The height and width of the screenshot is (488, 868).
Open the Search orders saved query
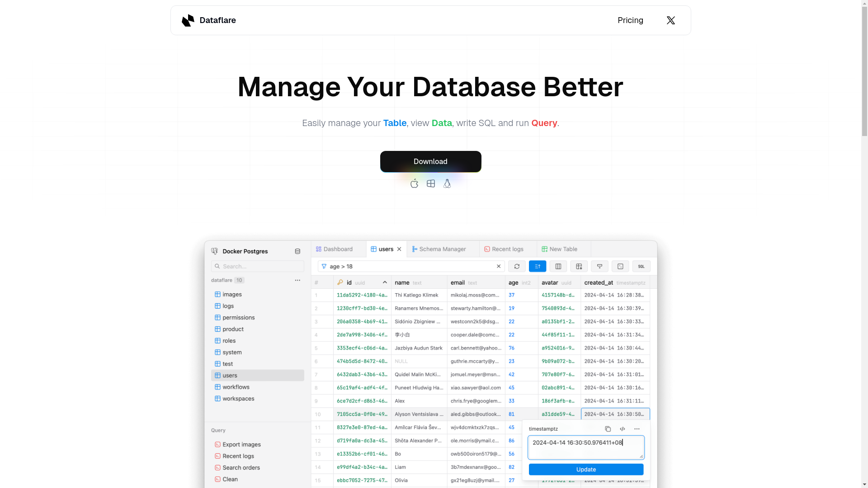pos(257,468)
